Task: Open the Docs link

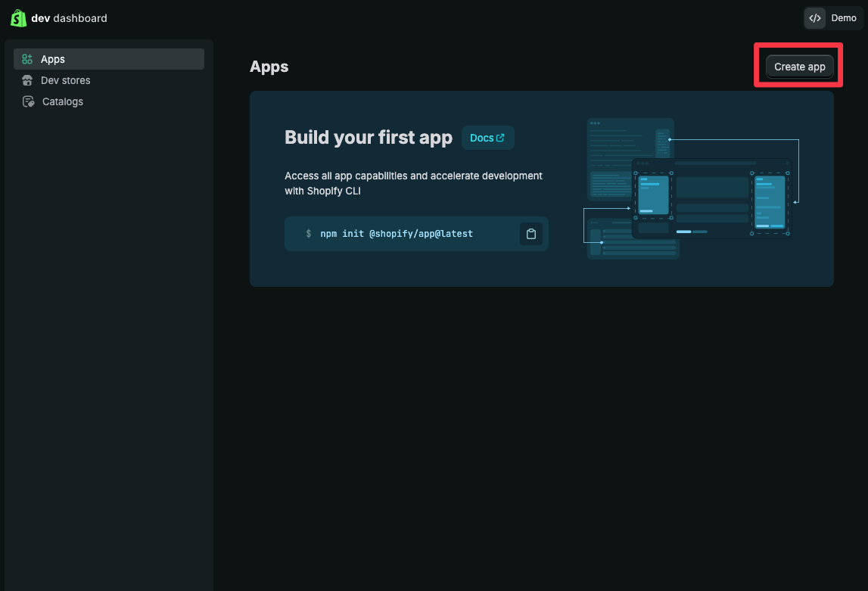Action: pos(481,138)
